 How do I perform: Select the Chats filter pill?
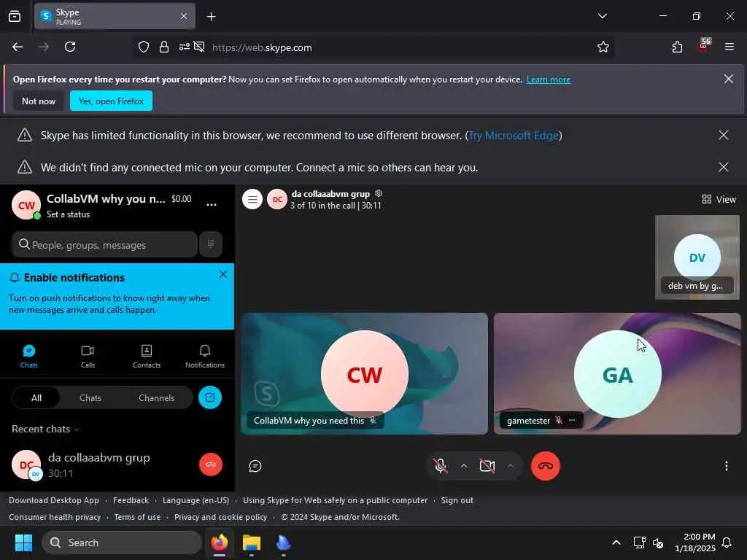(90, 397)
